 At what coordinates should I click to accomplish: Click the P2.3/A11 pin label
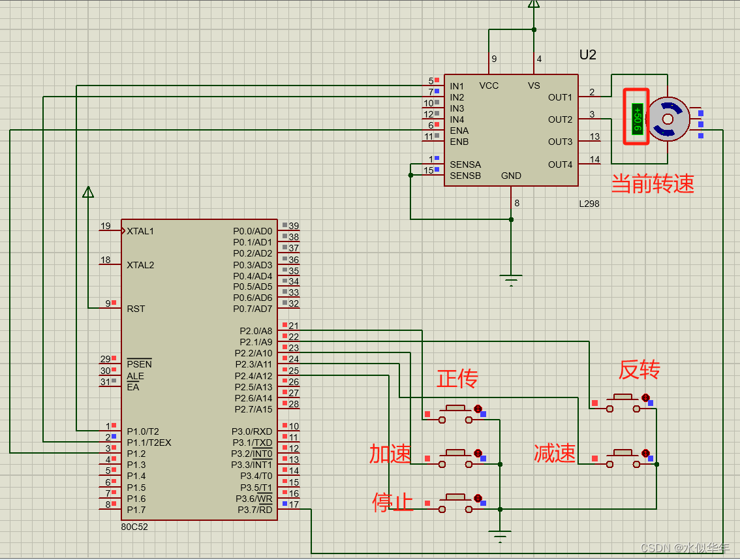point(253,364)
